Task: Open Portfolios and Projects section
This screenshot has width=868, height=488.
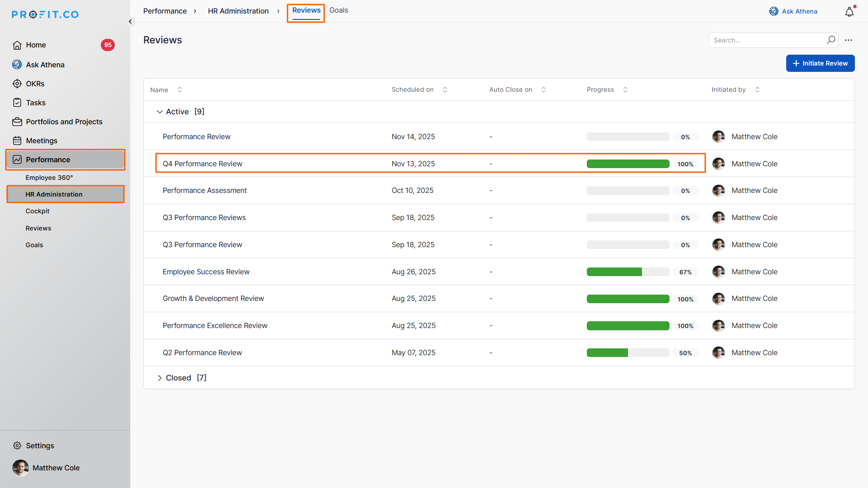Action: 64,122
